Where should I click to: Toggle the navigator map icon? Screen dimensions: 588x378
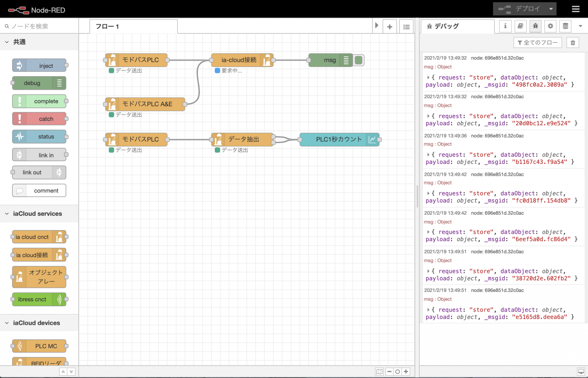pos(379,372)
